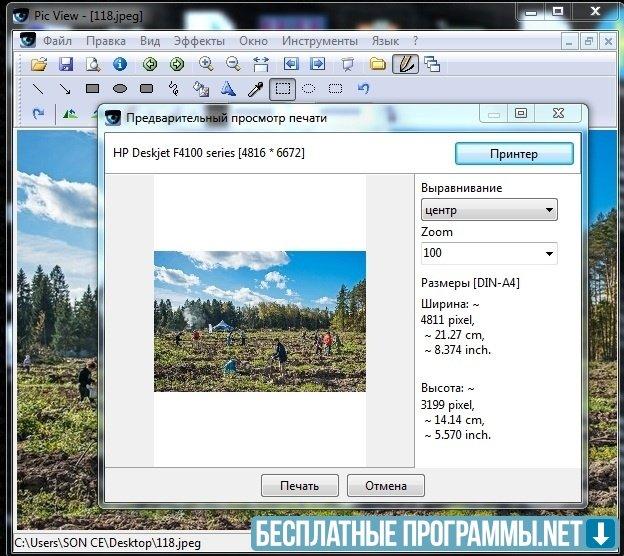The width and height of the screenshot is (624, 556).
Task: Maximize the print preview dialog
Action: pos(521,113)
